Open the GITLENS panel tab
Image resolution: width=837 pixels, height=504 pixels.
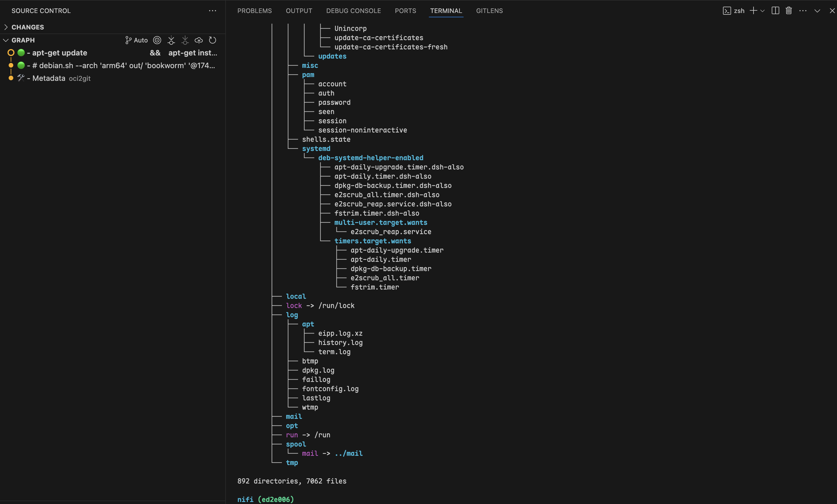tap(490, 11)
